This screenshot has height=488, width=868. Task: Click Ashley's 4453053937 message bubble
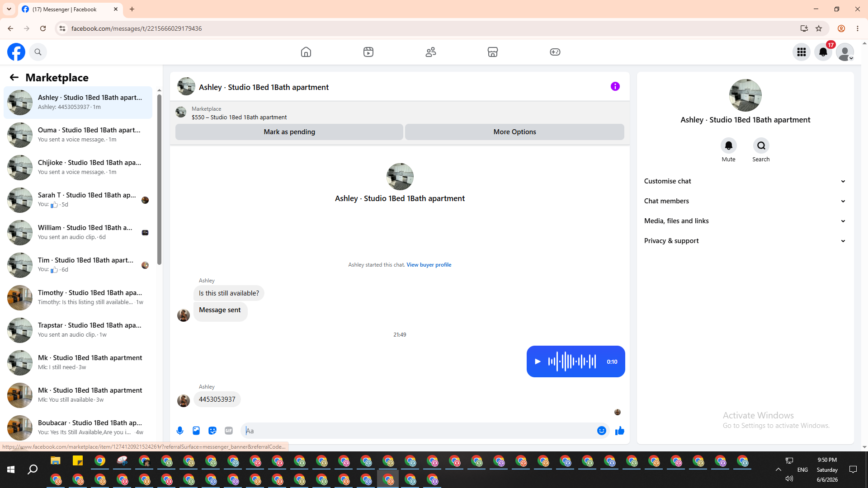pyautogui.click(x=217, y=399)
